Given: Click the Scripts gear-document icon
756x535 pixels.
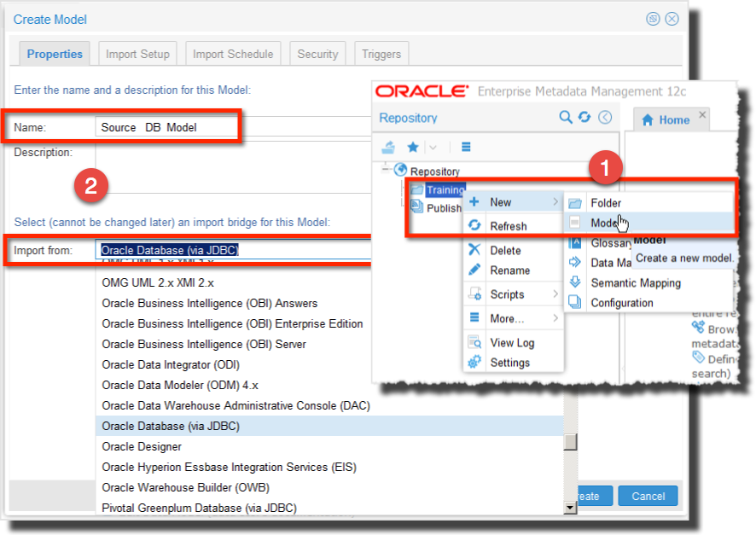Looking at the screenshot, I should point(474,294).
